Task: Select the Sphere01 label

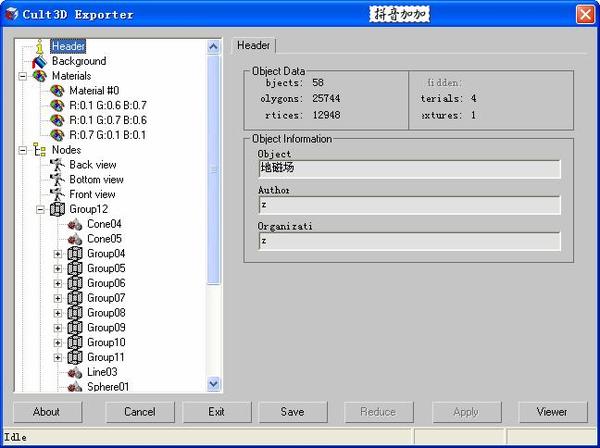Action: click(108, 387)
